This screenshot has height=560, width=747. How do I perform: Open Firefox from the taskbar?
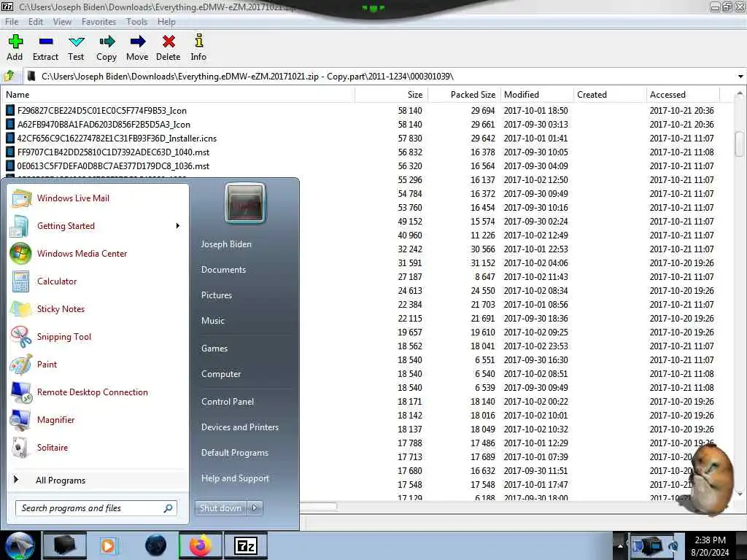(x=201, y=545)
